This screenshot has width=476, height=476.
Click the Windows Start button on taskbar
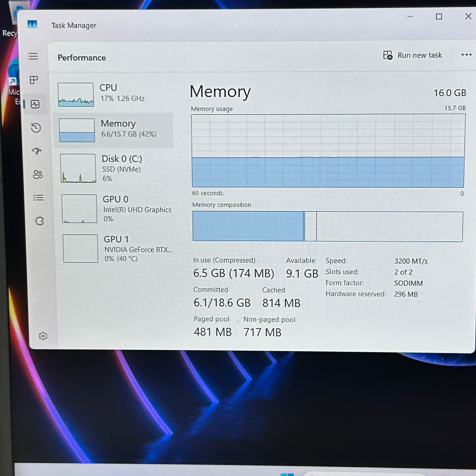pos(287,474)
